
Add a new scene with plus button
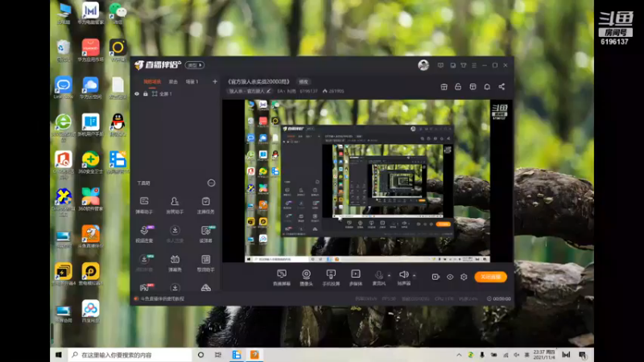pyautogui.click(x=215, y=82)
